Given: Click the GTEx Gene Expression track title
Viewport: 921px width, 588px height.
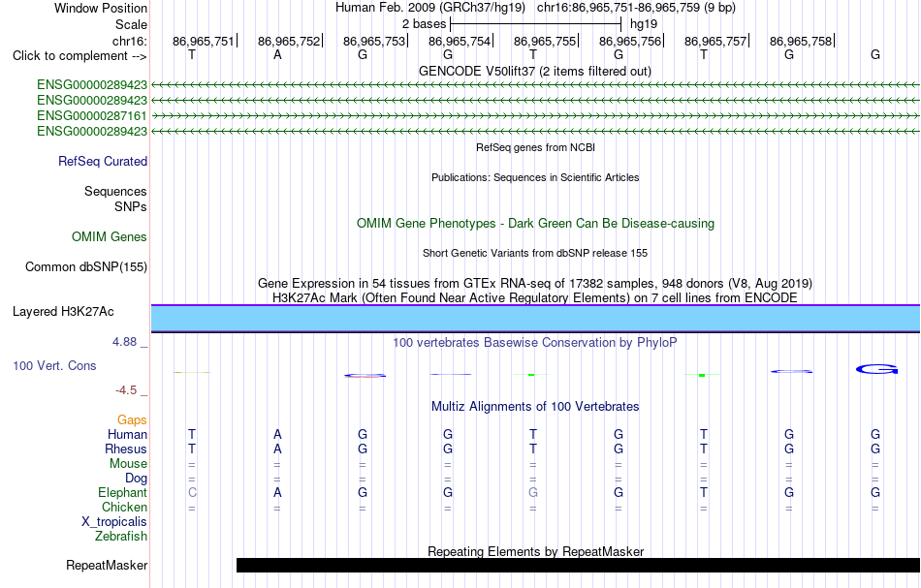Looking at the screenshot, I should tap(535, 284).
